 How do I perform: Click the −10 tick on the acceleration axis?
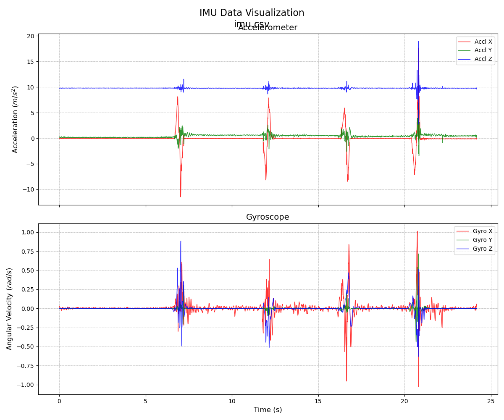[28, 189]
